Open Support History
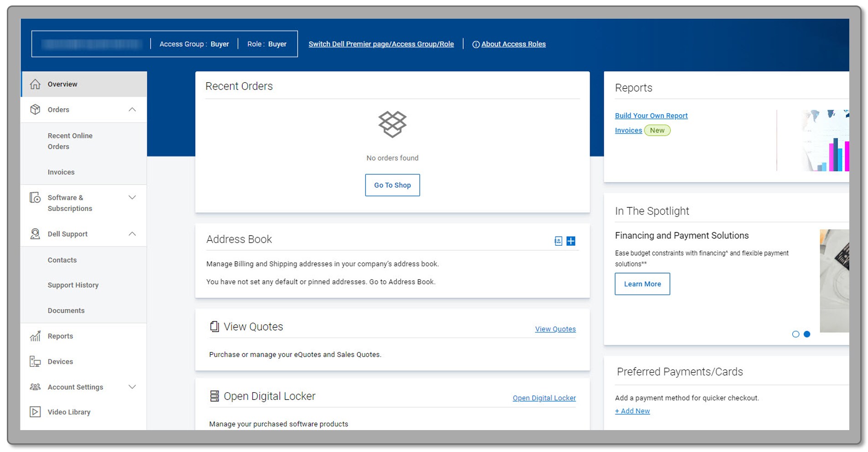 73,285
